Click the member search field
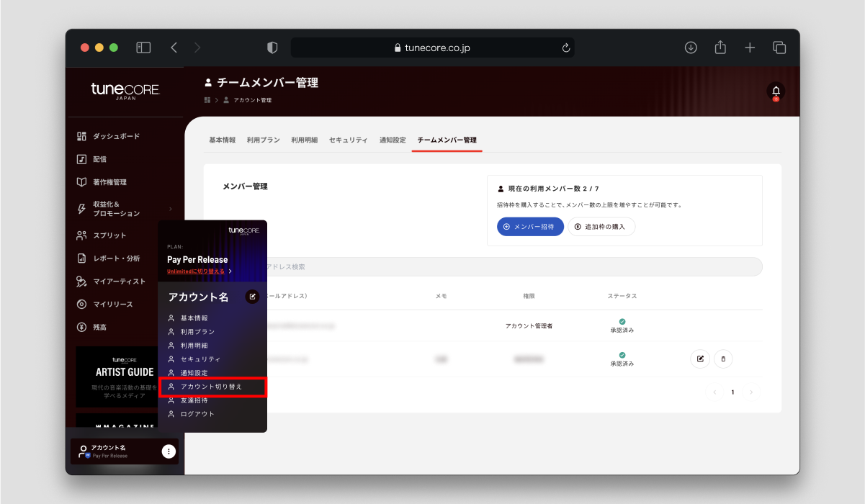 (x=510, y=266)
